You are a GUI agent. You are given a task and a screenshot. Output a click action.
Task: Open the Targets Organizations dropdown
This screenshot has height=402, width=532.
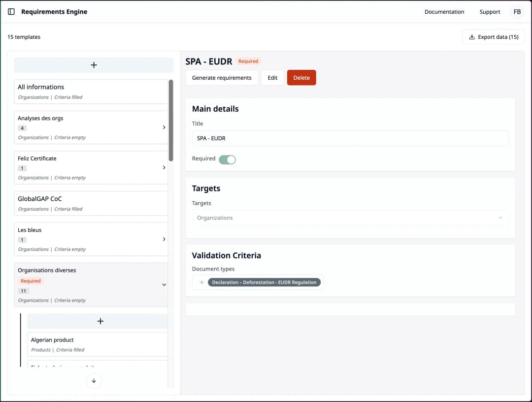[350, 217]
